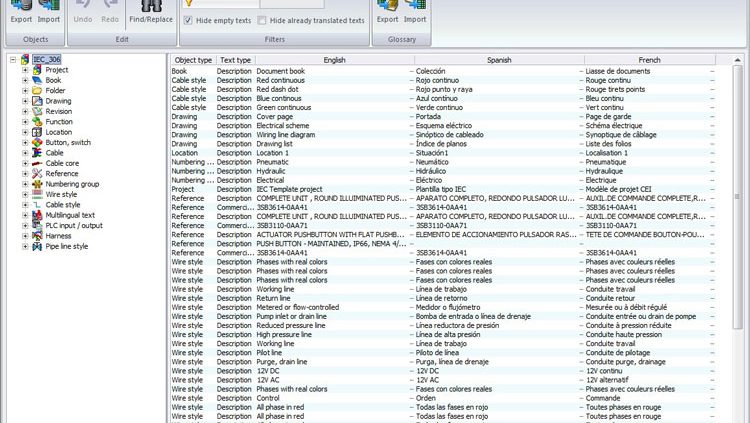The width and height of the screenshot is (750, 423).
Task: Click the English column header
Action: [x=334, y=60]
